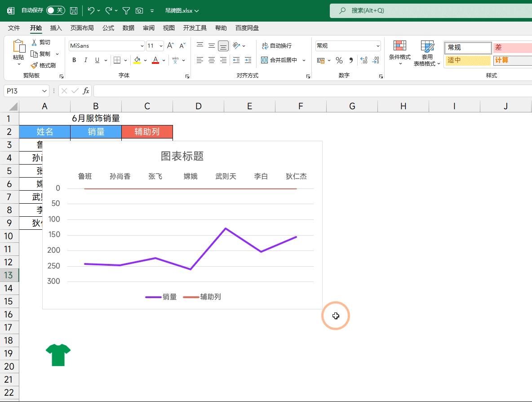
Task: Open the font name dropdown
Action: [142, 45]
